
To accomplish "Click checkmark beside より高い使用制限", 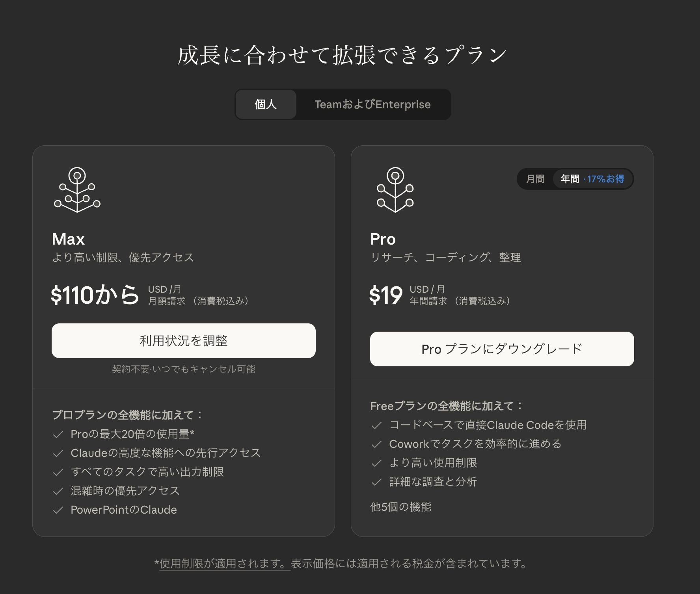I will coord(376,463).
